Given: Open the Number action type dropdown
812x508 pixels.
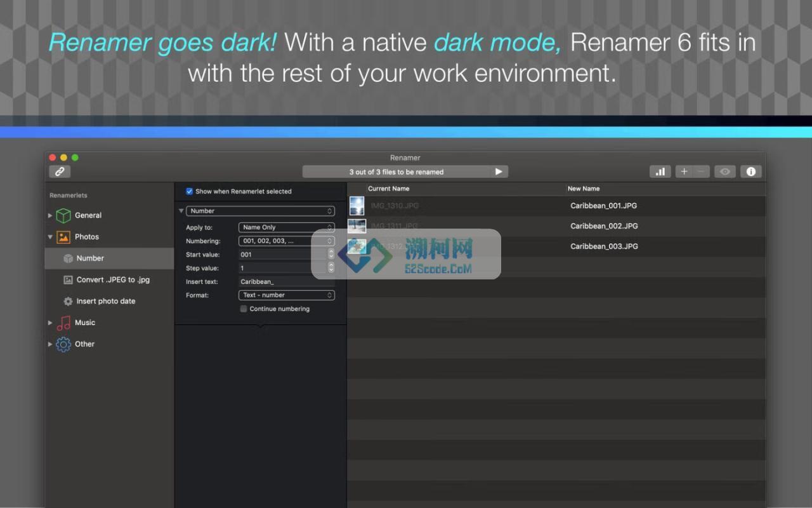Looking at the screenshot, I should (x=260, y=211).
